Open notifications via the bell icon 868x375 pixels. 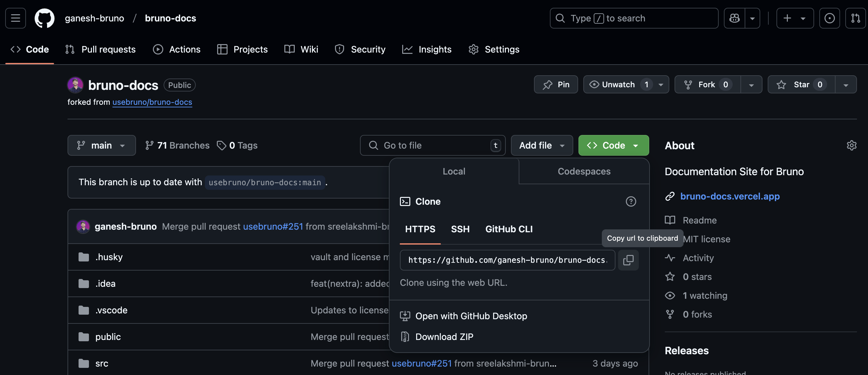pyautogui.click(x=830, y=18)
